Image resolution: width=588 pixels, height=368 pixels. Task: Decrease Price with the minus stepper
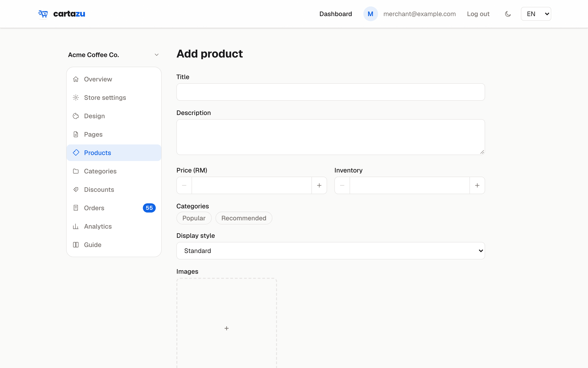(184, 185)
